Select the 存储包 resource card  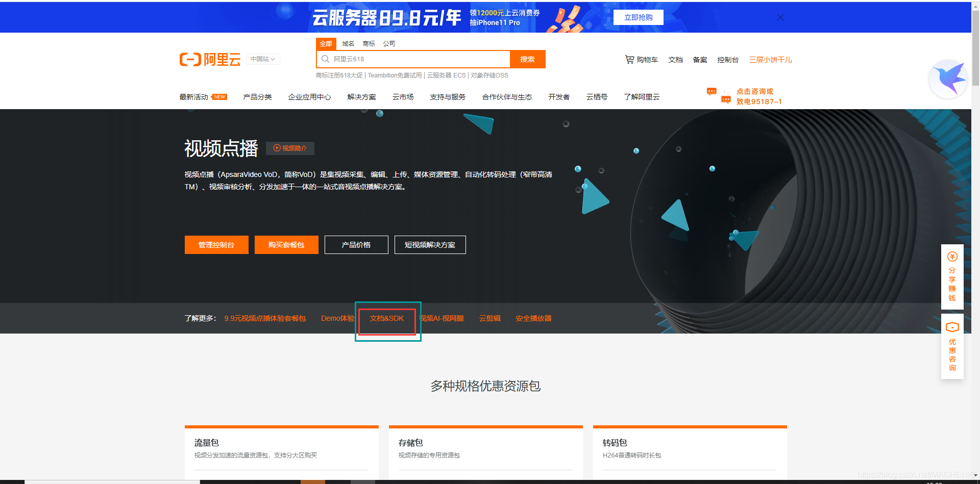[x=486, y=453]
